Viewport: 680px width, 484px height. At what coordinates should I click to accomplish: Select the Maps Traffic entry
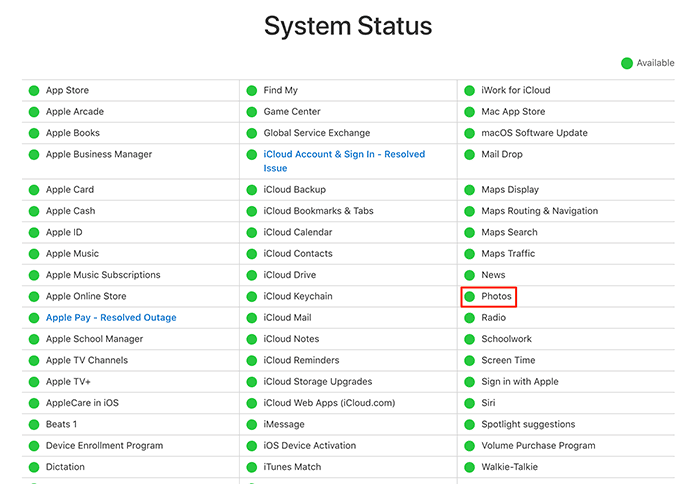(508, 253)
